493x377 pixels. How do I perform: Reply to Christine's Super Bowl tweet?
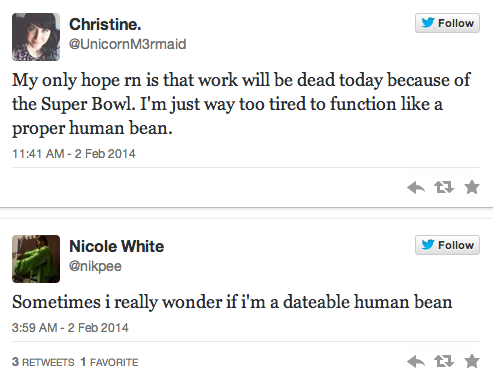[x=416, y=187]
